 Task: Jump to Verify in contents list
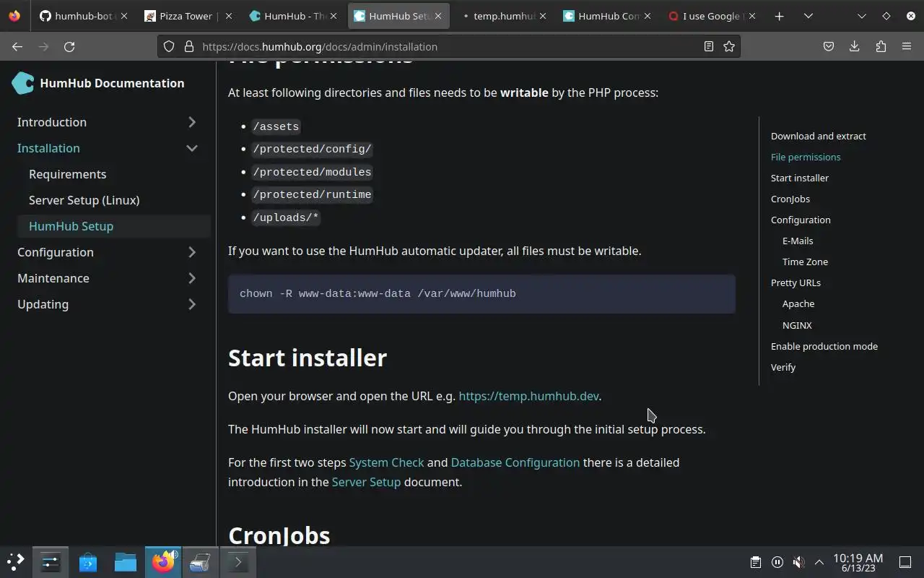coord(783,367)
